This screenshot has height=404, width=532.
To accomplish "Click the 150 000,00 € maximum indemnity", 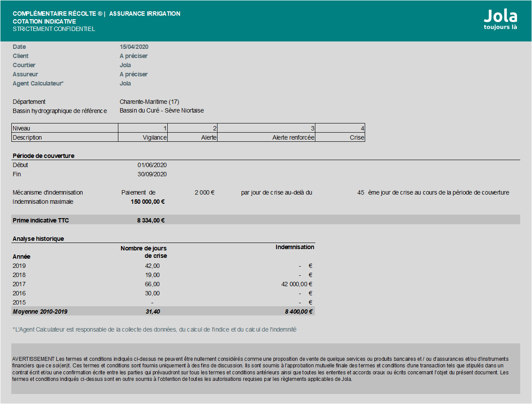I will tap(148, 202).
